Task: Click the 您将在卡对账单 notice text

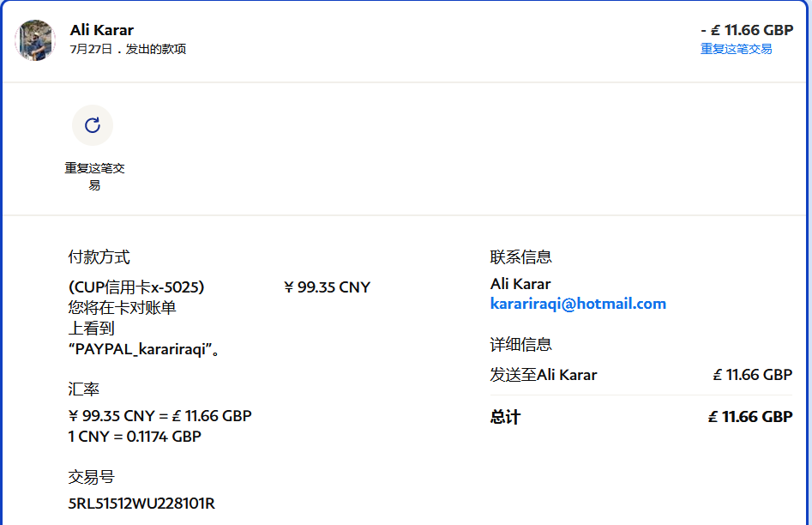Action: coord(123,308)
